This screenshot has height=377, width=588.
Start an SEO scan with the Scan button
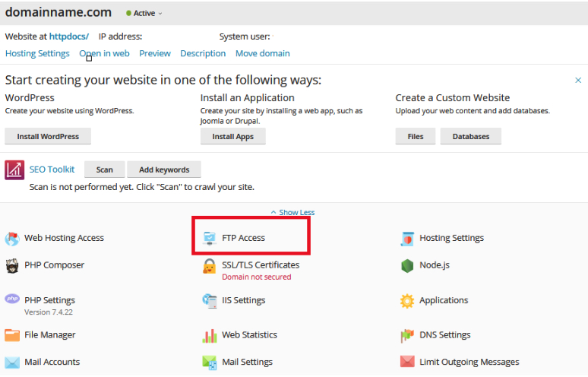[x=104, y=170]
